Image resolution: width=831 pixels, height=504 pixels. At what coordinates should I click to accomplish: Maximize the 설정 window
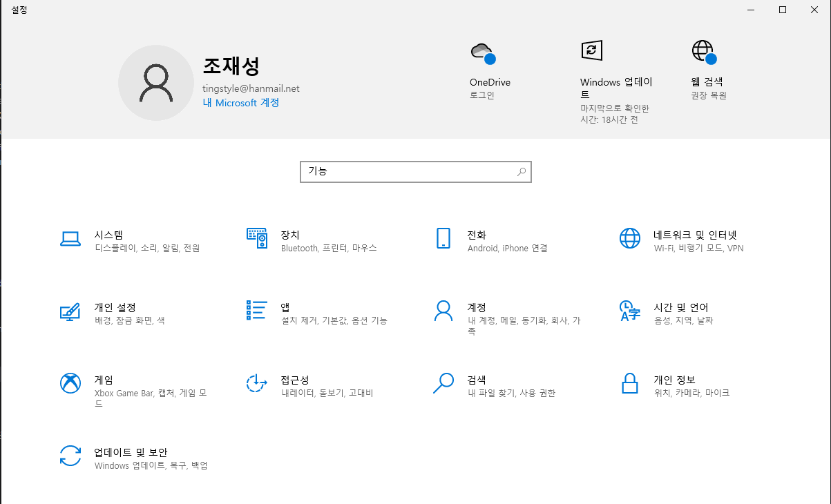pos(783,10)
